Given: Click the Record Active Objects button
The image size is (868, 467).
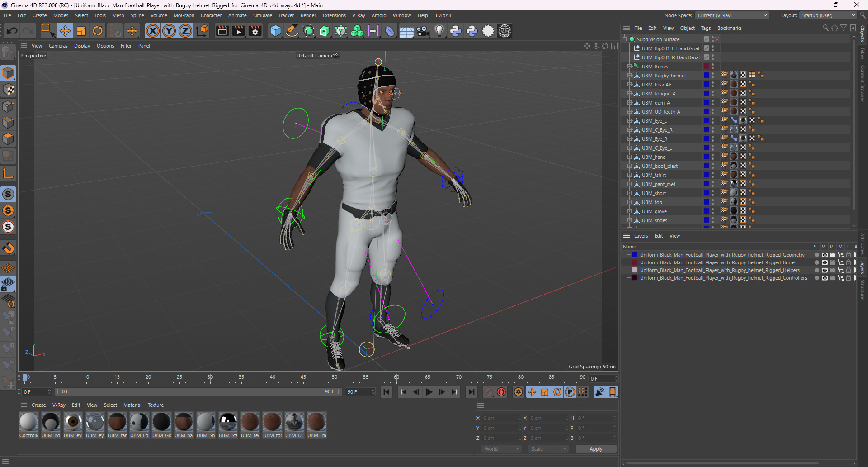Looking at the screenshot, I should 489,392.
